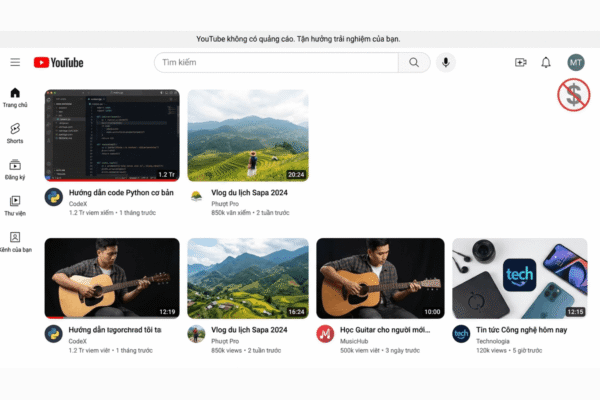Click Phượt Pro avatar beside 16:24 Sapa vlog

point(196,334)
